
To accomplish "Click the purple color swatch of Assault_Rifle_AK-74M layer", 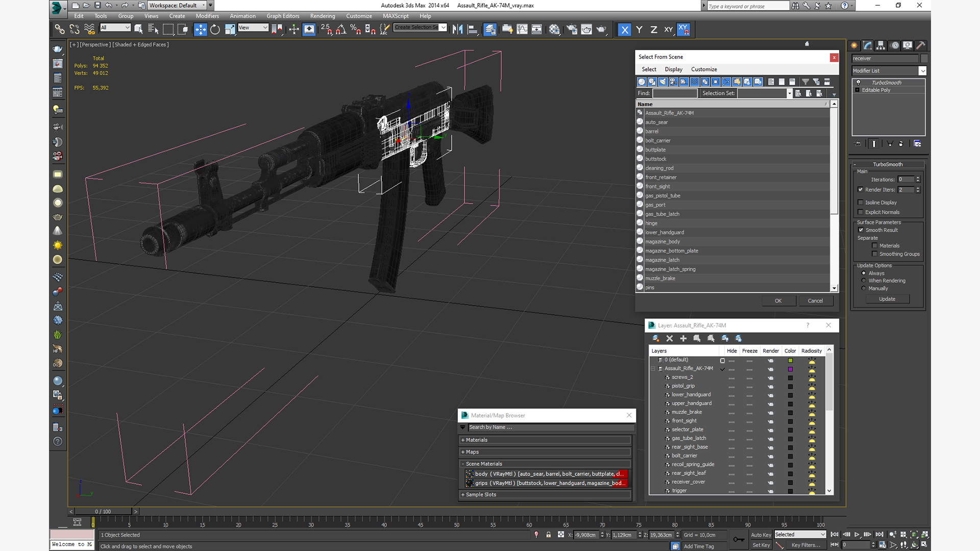I will click(790, 369).
